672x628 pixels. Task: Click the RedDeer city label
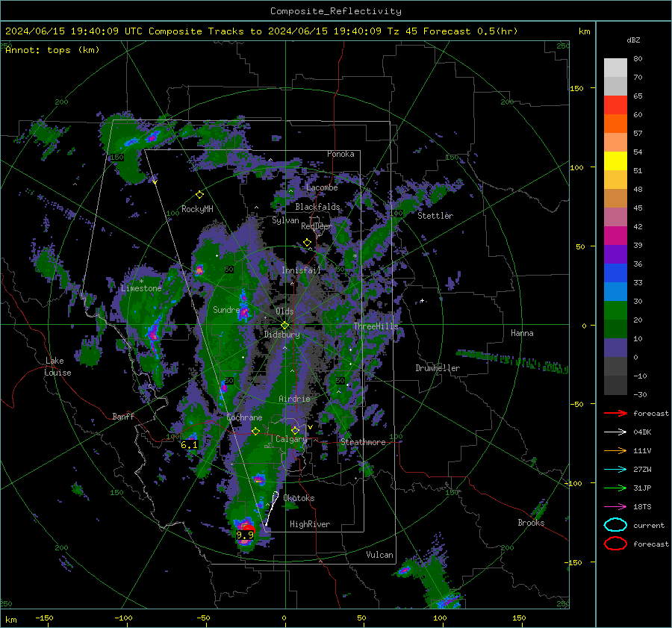point(317,226)
